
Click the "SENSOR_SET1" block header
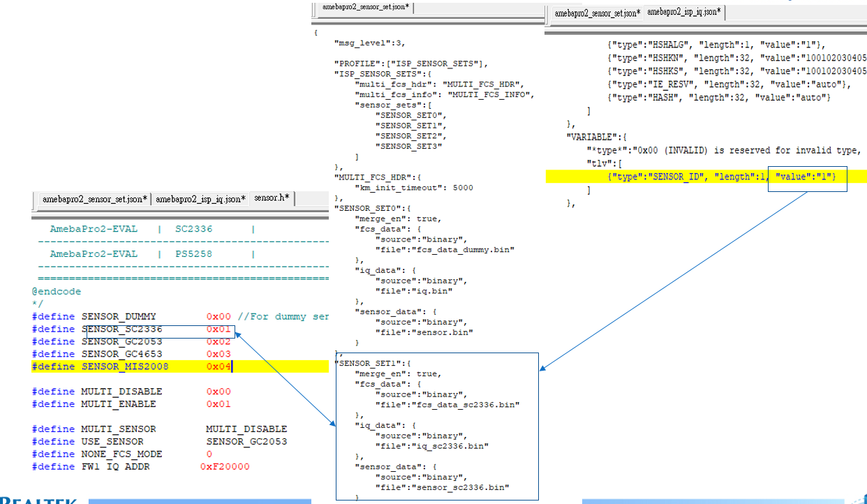tap(370, 363)
